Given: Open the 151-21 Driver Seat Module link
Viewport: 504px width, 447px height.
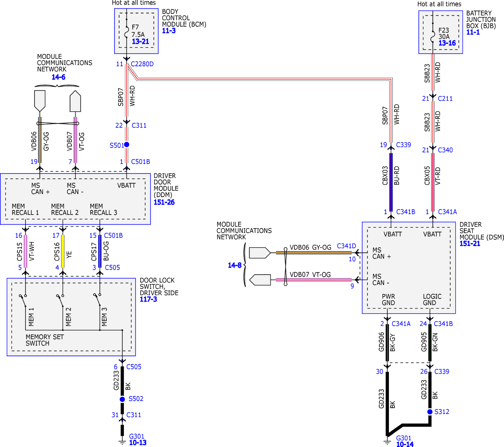Looking at the screenshot, I should tap(470, 243).
